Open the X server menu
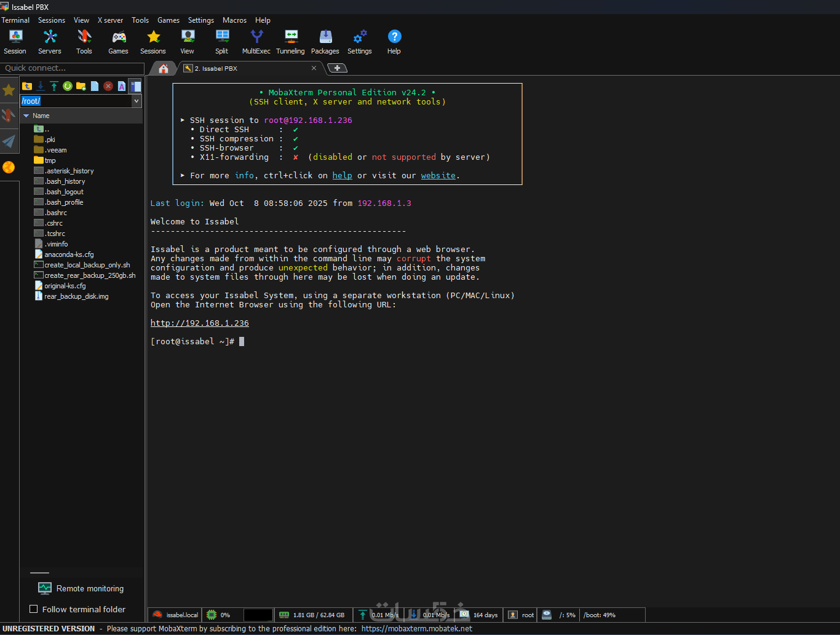840x635 pixels. (110, 20)
